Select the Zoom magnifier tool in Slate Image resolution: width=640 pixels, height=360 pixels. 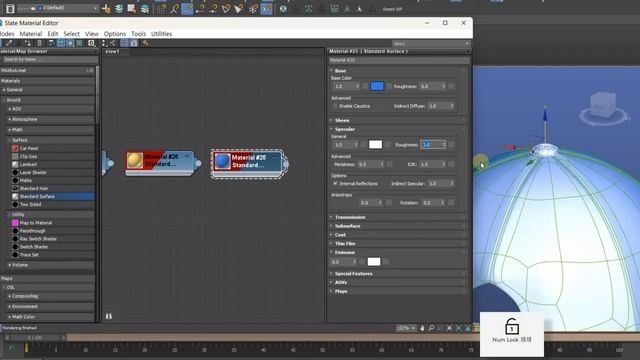point(431,328)
